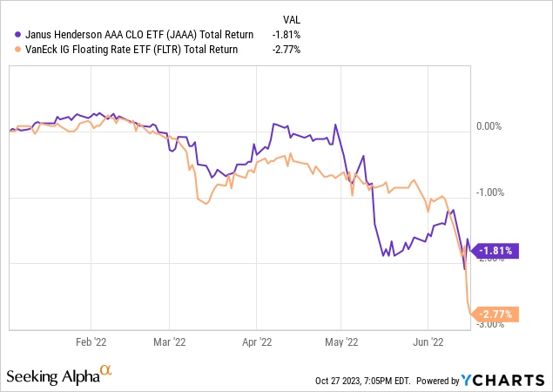
Task: Click the Seeking Alpha logo
Action: [52, 375]
